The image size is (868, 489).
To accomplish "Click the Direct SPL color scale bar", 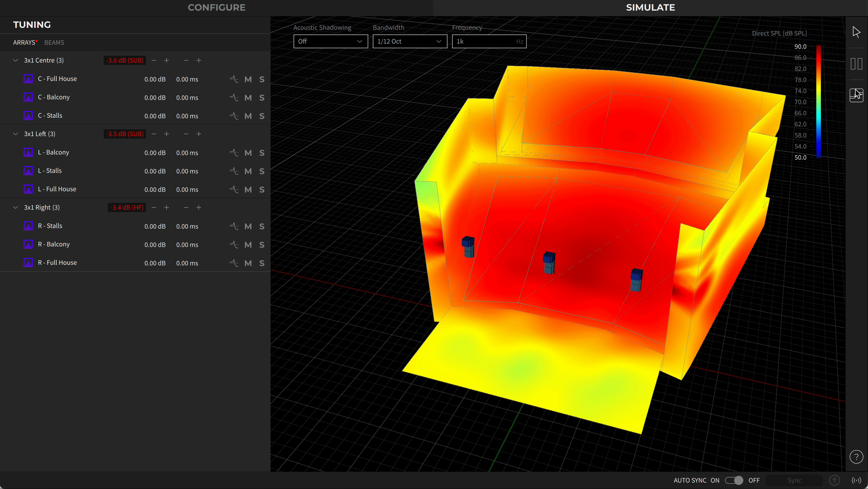I will click(x=819, y=101).
